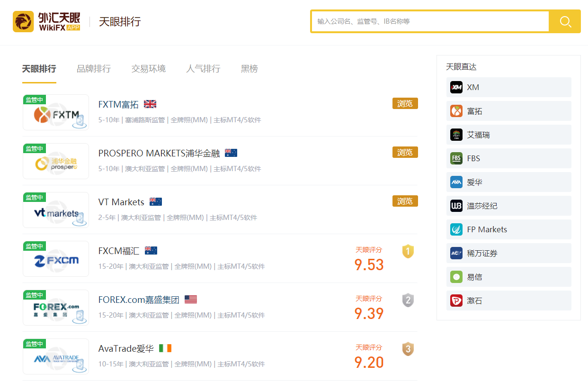Open the 易信 icon in sidebar
Viewport: 588px width, 383px height.
[456, 277]
